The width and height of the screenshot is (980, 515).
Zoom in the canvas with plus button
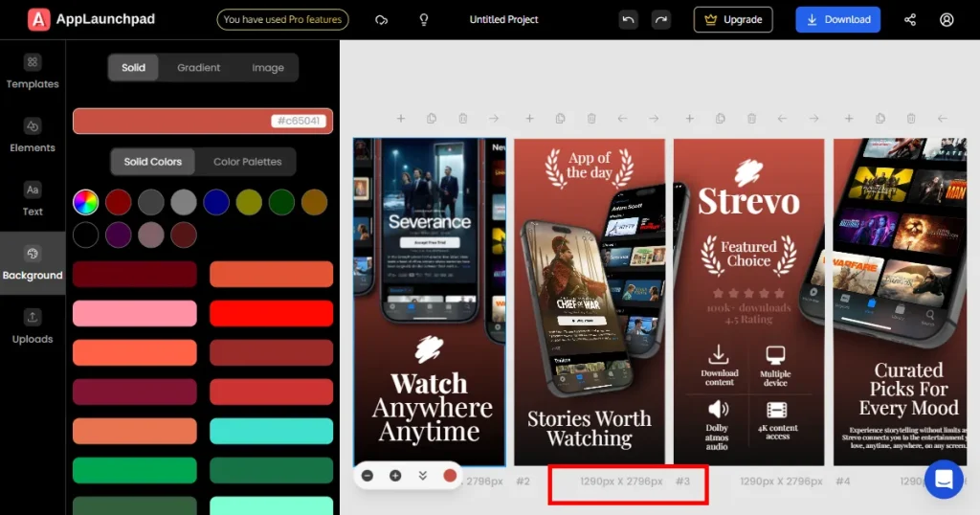(x=395, y=476)
